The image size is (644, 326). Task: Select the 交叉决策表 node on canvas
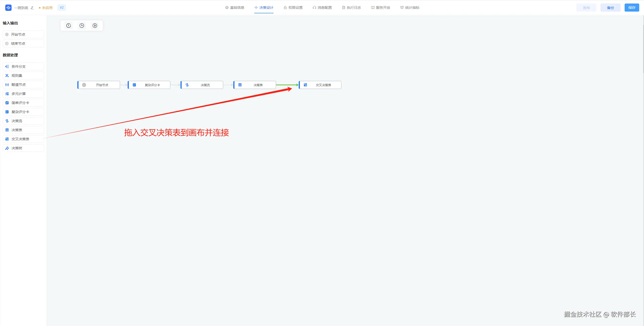tap(320, 85)
